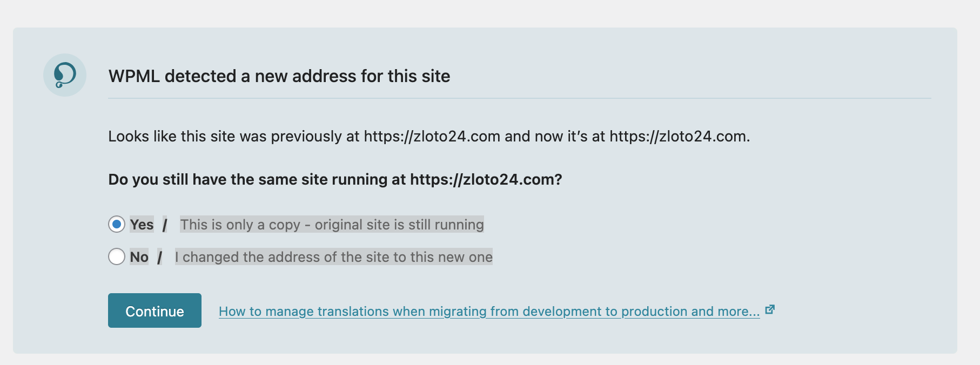Select the No radio button
Image resolution: width=980 pixels, height=365 pixels.
coord(117,256)
